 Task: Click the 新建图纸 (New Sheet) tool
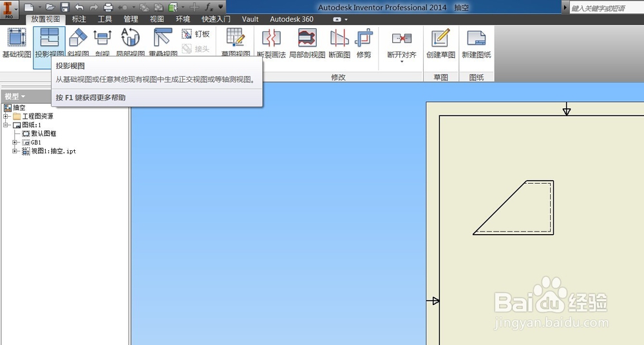(477, 43)
